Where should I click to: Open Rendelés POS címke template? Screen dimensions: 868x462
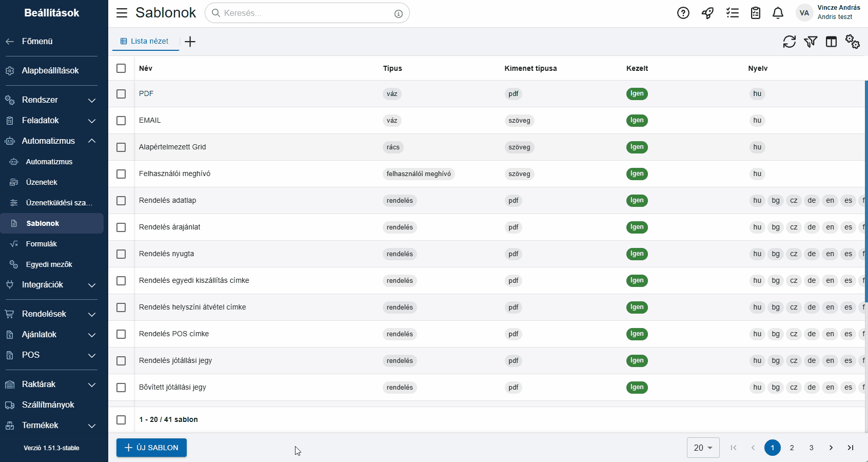174,334
